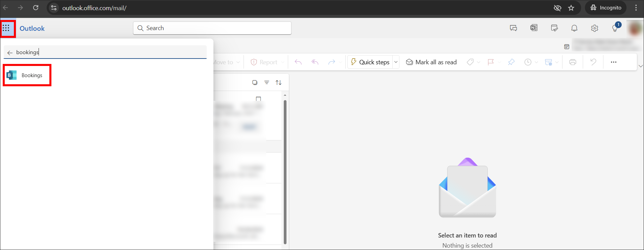644x250 pixels.
Task: Open the account profile picture
Action: pos(635,28)
